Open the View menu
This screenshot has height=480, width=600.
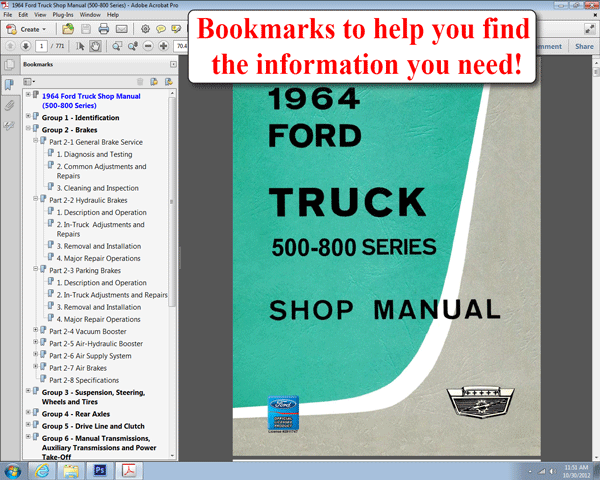click(40, 15)
